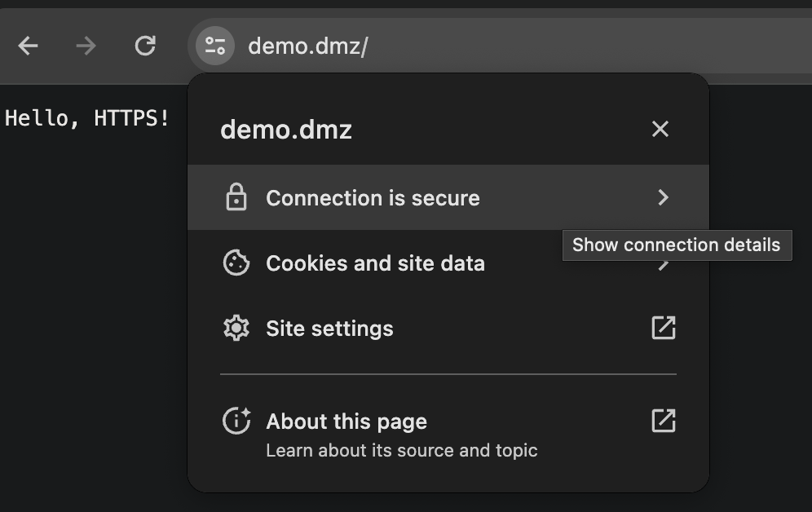This screenshot has height=512, width=812.
Task: Click the browser back arrow
Action: pos(29,46)
